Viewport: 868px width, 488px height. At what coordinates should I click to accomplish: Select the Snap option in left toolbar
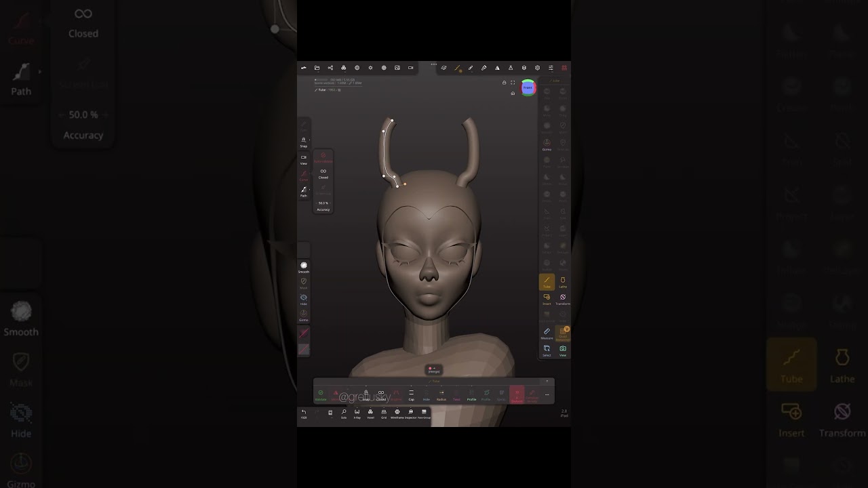303,142
